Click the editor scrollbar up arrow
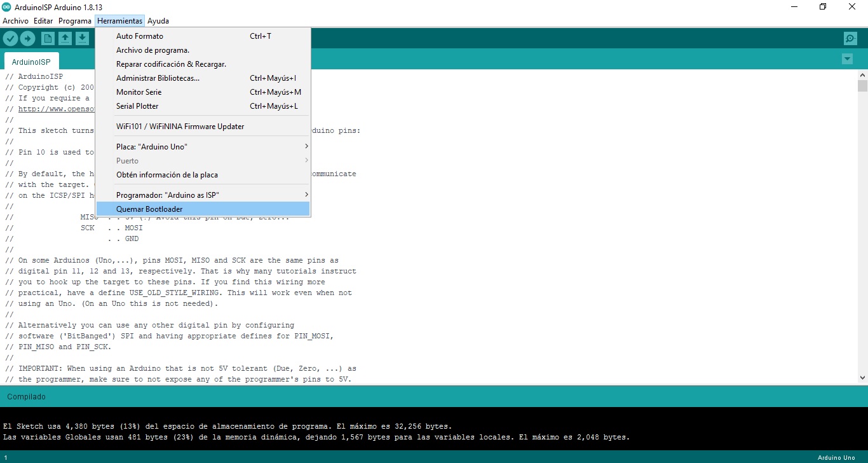This screenshot has width=868, height=463. click(862, 75)
